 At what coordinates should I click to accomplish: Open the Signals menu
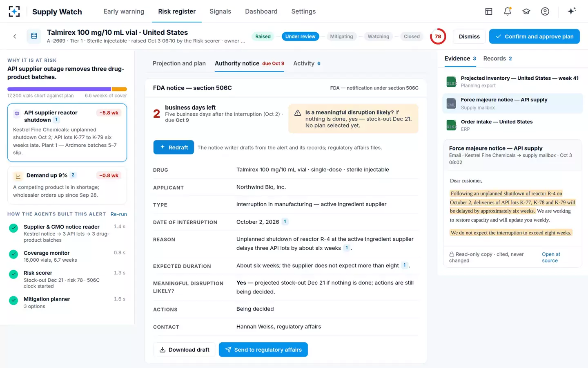coord(220,11)
